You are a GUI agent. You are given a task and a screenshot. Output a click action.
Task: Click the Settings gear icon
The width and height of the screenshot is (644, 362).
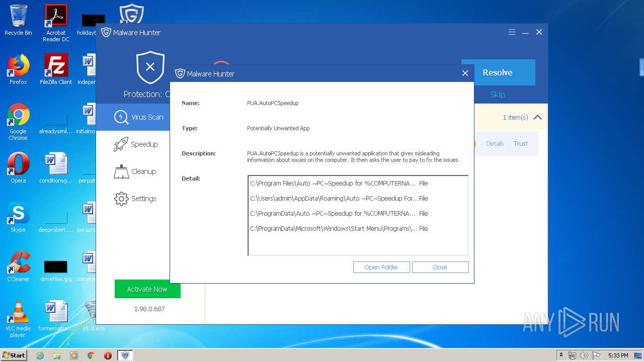(121, 199)
